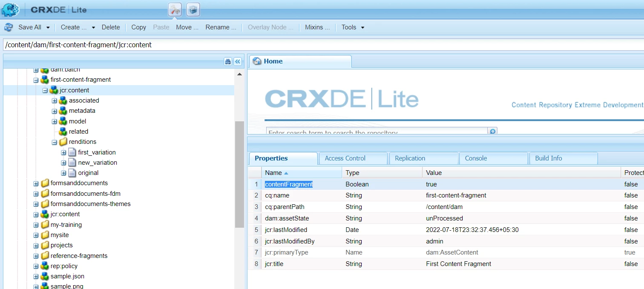
Task: Click the my-training folder icon
Action: point(45,225)
